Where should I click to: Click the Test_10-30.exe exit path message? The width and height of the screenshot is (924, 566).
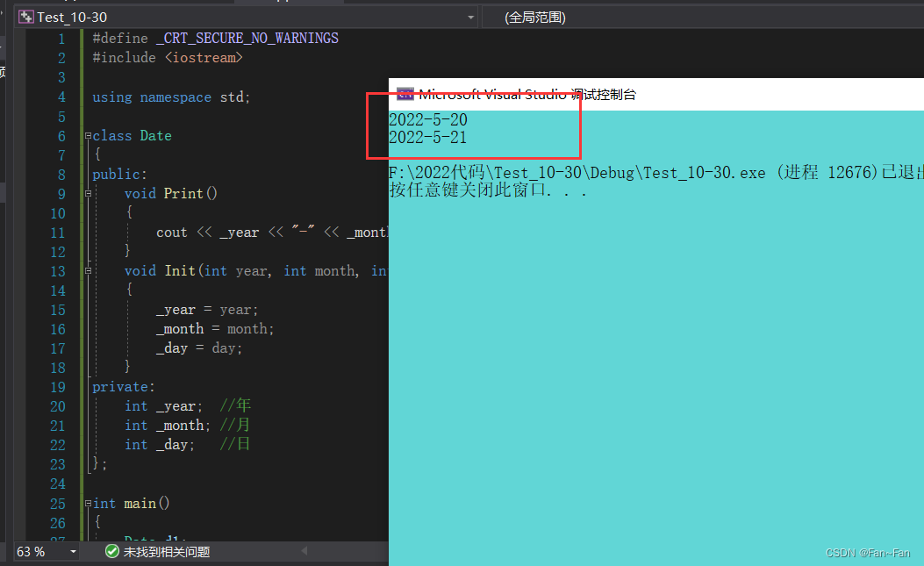click(x=655, y=172)
